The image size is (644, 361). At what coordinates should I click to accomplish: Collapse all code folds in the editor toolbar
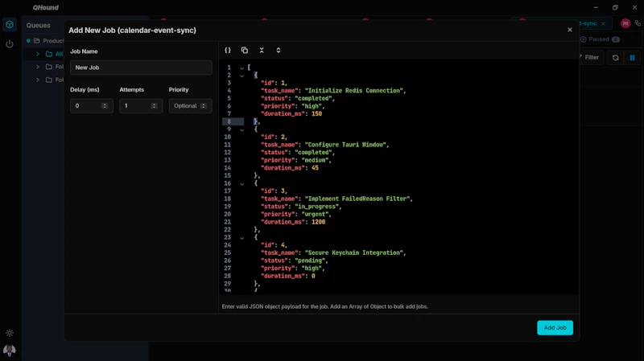(x=262, y=50)
